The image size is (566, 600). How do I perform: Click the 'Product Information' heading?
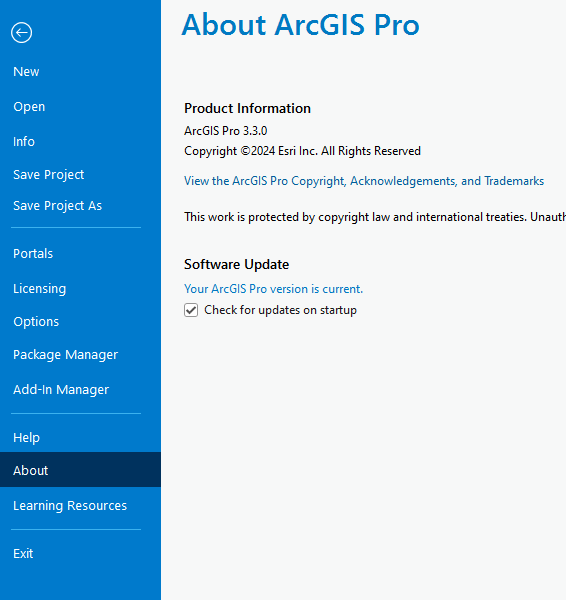(x=247, y=108)
